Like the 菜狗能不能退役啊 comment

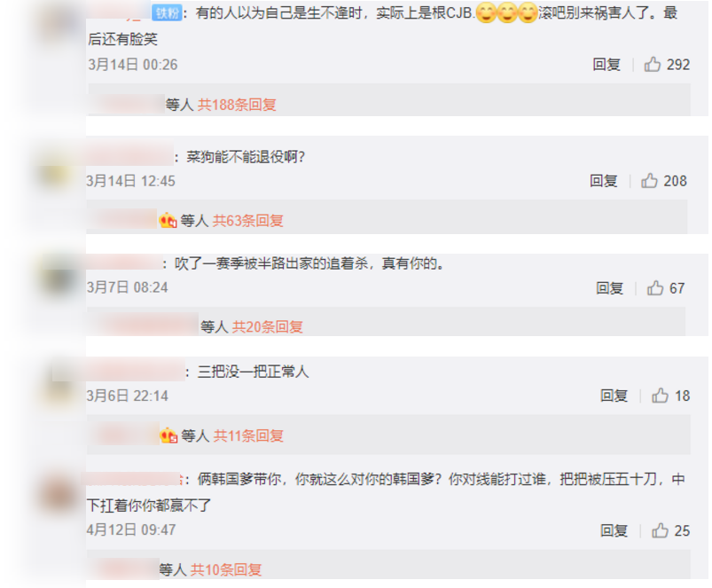pos(649,181)
